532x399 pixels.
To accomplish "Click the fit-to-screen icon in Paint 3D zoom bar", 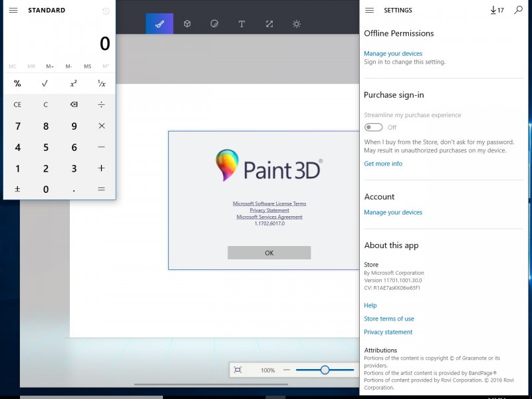I will [238, 370].
